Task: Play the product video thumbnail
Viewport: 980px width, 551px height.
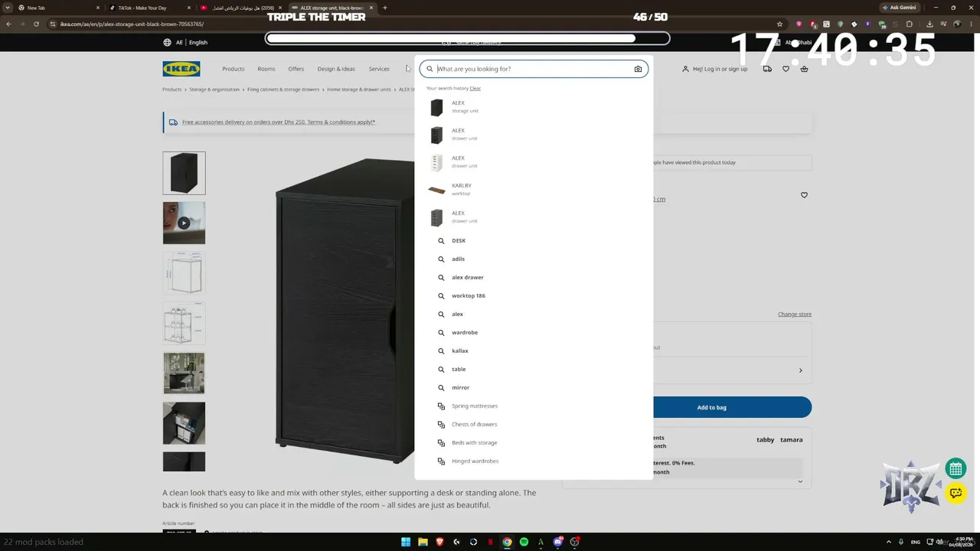Action: 184,223
